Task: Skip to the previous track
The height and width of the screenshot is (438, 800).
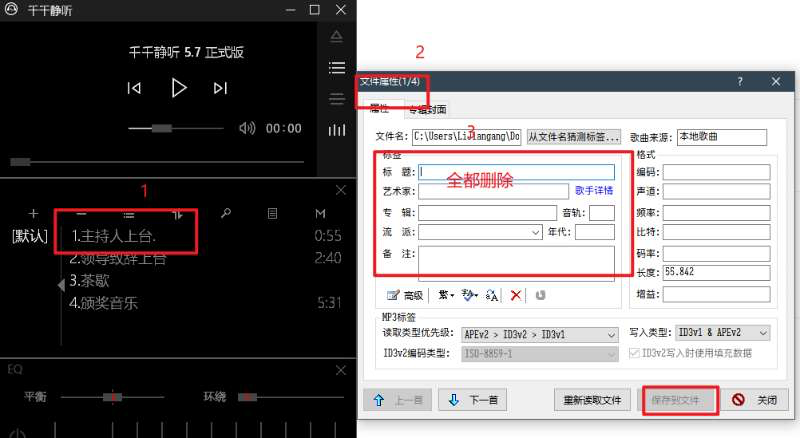Action: (134, 89)
